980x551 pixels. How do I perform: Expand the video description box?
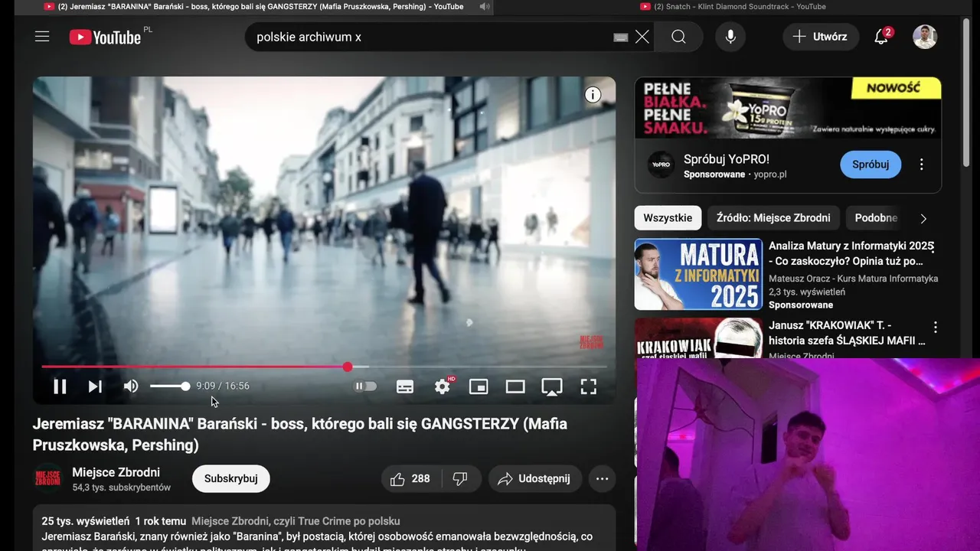click(324, 528)
